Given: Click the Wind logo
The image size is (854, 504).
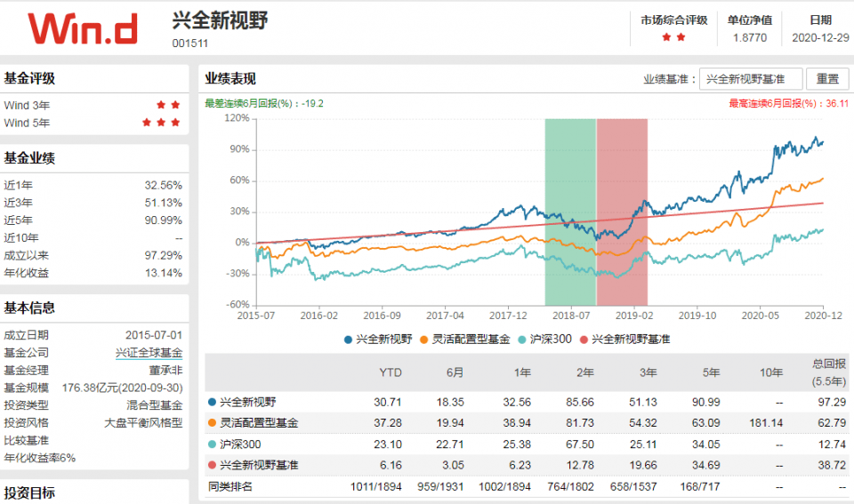Looking at the screenshot, I should pyautogui.click(x=83, y=28).
